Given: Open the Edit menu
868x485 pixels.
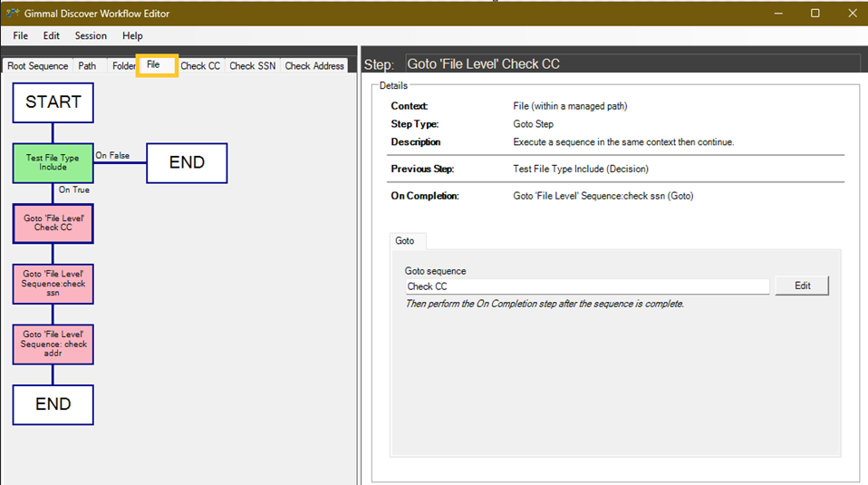Looking at the screenshot, I should point(51,36).
